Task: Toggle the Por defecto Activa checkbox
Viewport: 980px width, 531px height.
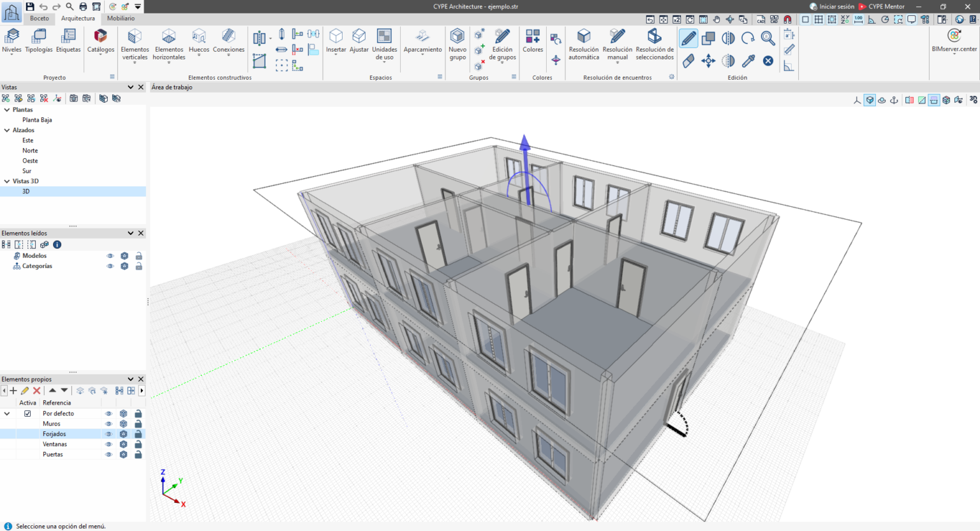Action: [x=27, y=414]
